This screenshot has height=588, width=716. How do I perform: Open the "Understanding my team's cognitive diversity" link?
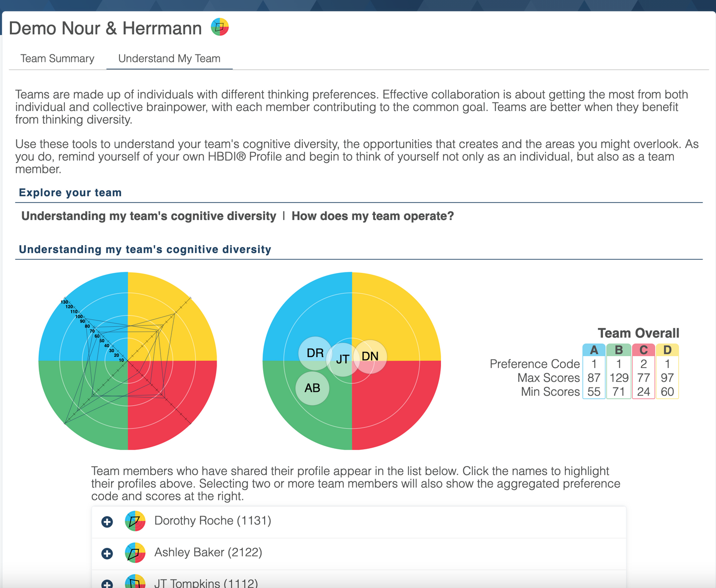pyautogui.click(x=149, y=216)
